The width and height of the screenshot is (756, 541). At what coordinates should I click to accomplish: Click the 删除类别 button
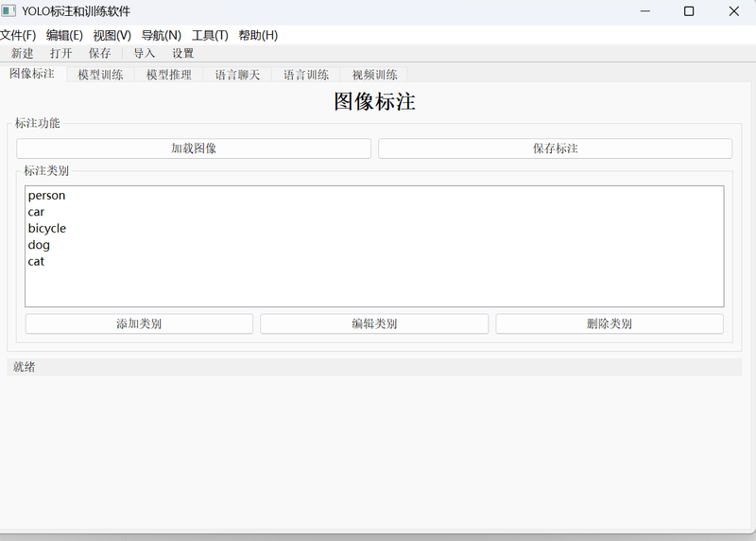point(610,323)
